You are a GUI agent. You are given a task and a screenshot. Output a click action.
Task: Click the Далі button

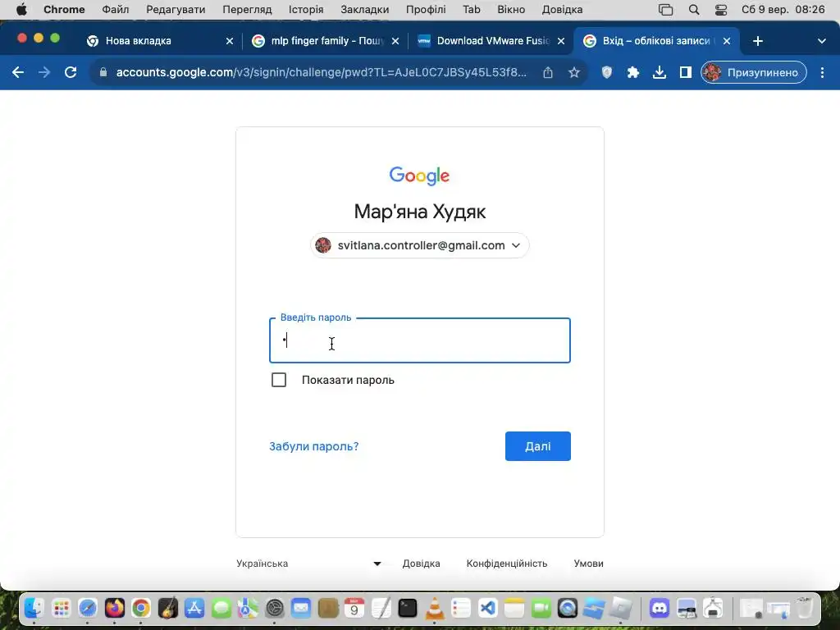pos(538,446)
